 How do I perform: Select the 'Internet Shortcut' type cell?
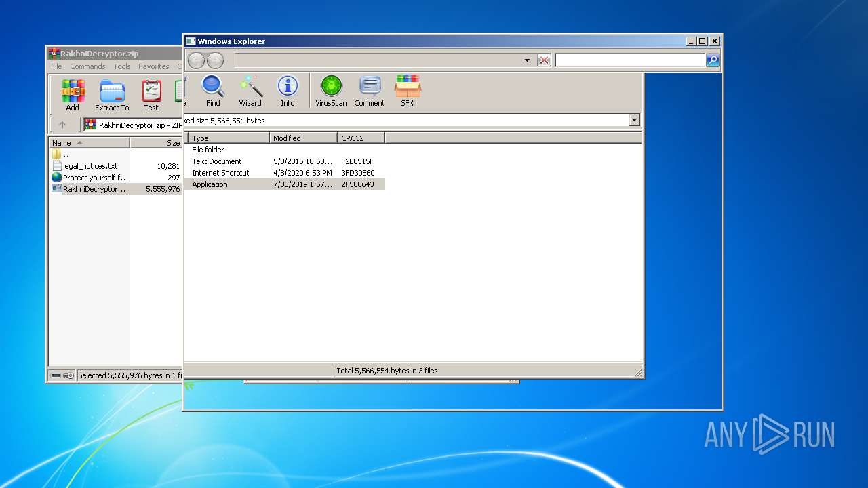(220, 173)
